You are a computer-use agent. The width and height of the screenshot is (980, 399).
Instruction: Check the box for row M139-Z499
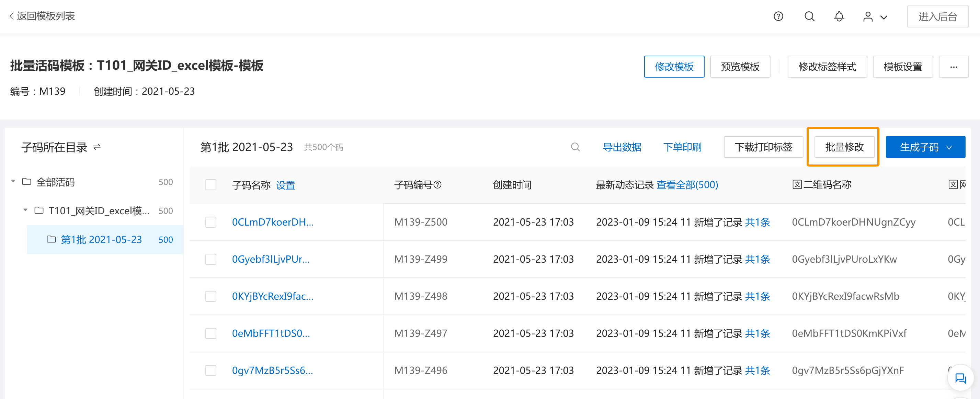211,259
